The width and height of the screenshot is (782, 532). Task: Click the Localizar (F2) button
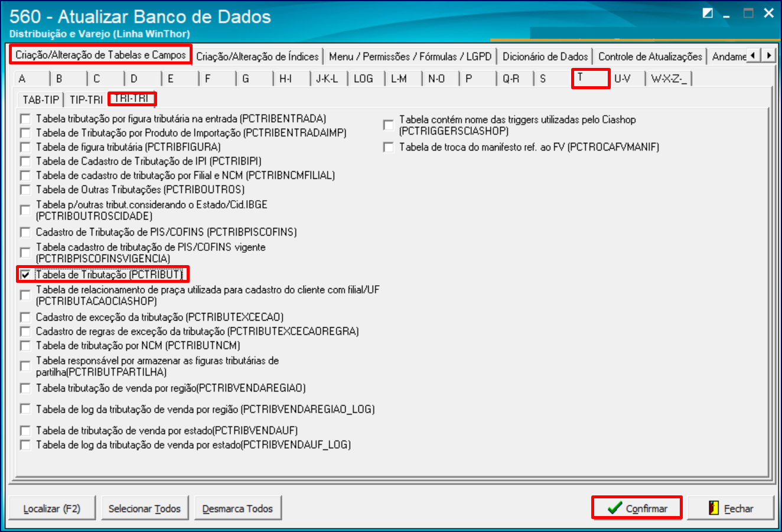52,508
